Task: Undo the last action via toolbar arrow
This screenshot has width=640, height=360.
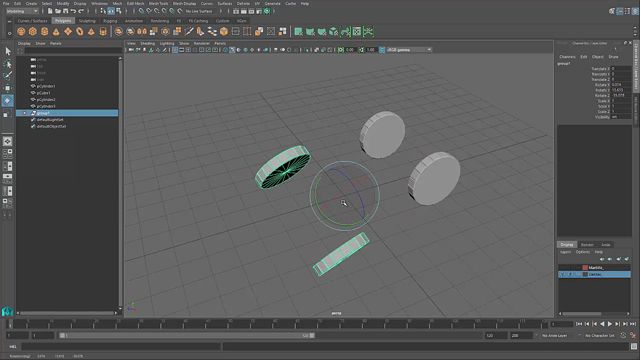Action: point(73,11)
